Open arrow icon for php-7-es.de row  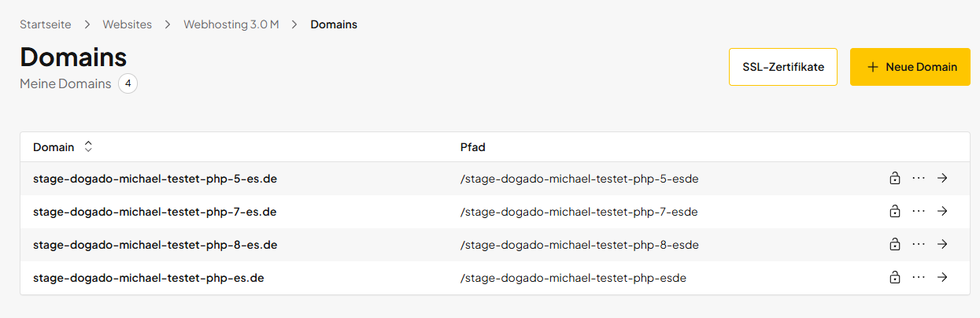coord(942,212)
